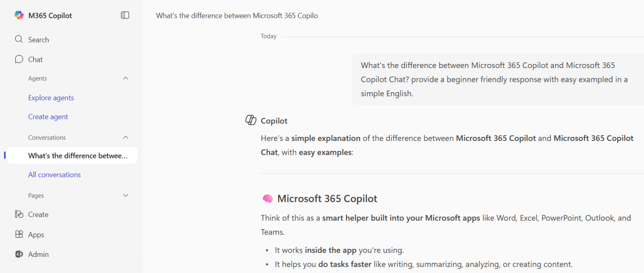Collapse the sidebar with the panel toggle

coord(124,15)
